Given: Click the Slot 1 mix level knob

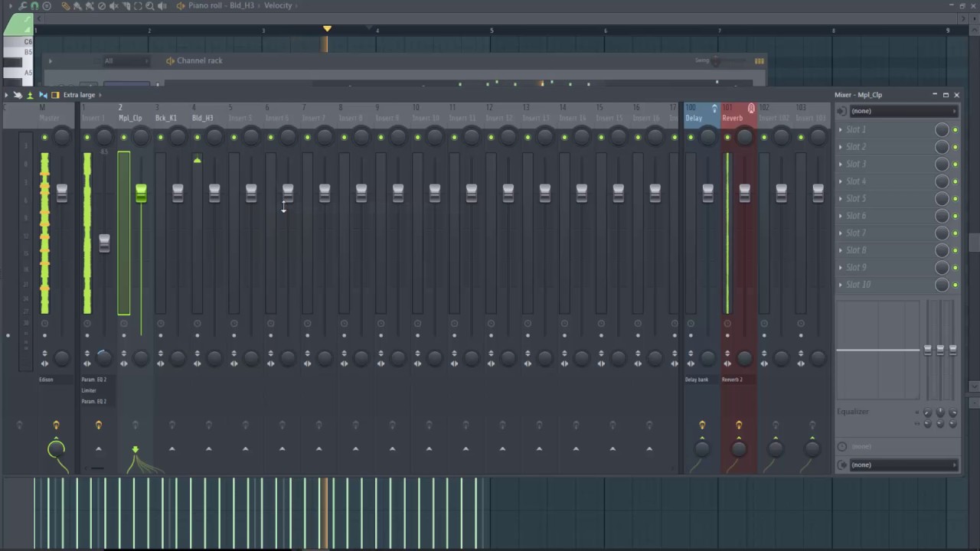Looking at the screenshot, I should 942,130.
